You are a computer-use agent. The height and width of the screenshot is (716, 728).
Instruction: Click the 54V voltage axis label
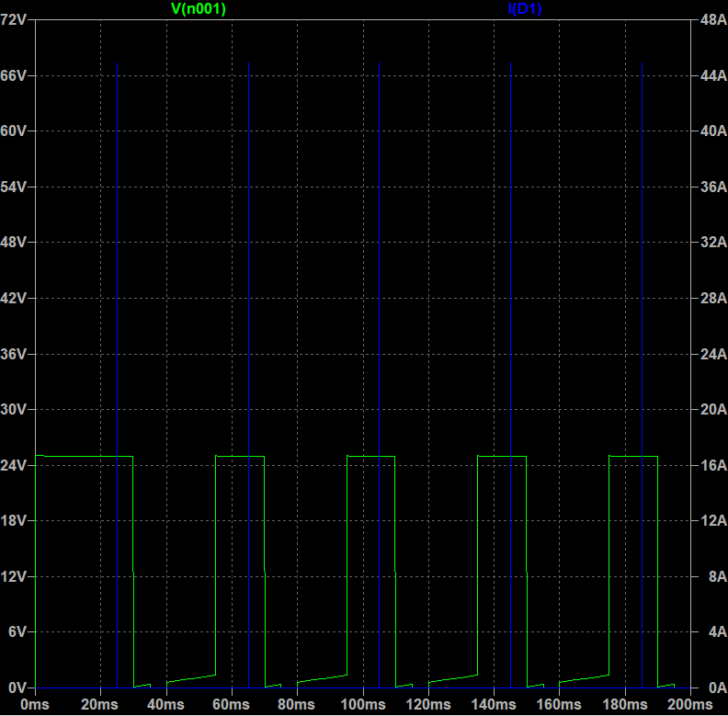click(14, 187)
